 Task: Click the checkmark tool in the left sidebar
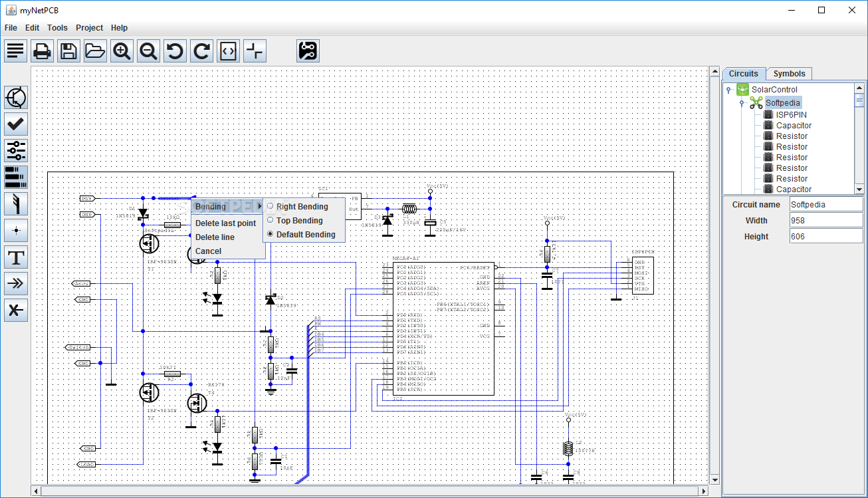click(x=16, y=124)
